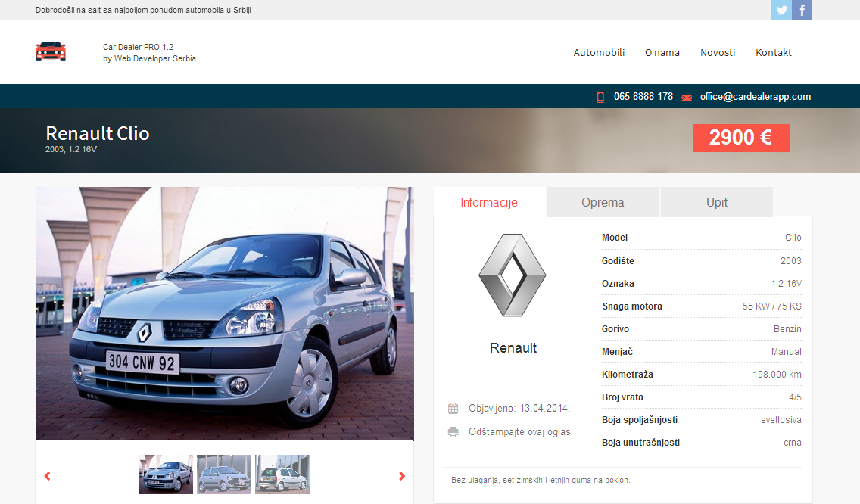
Task: Click the 55 KW / 75 KS value
Action: pyautogui.click(x=771, y=306)
